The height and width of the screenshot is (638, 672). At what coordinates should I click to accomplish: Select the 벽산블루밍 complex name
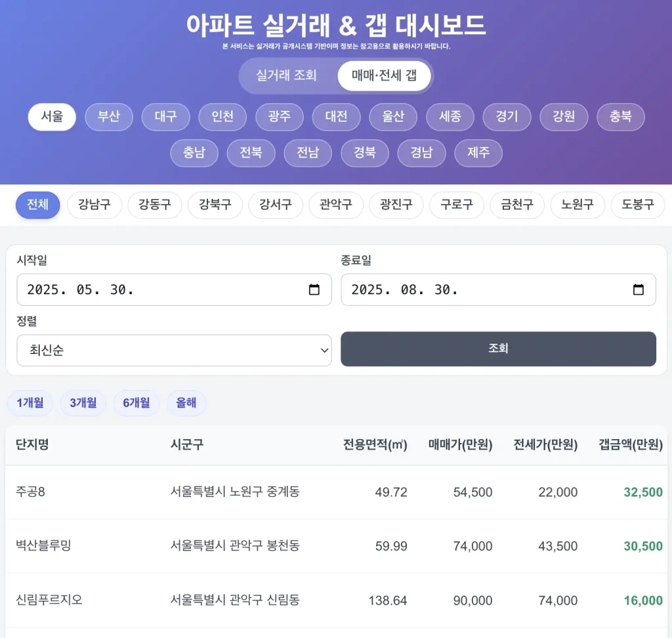point(43,545)
